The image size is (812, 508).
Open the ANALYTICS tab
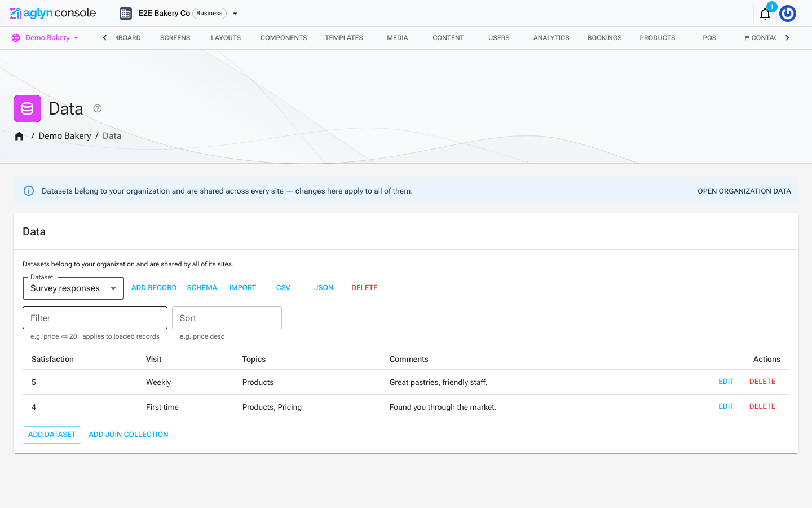coord(551,38)
